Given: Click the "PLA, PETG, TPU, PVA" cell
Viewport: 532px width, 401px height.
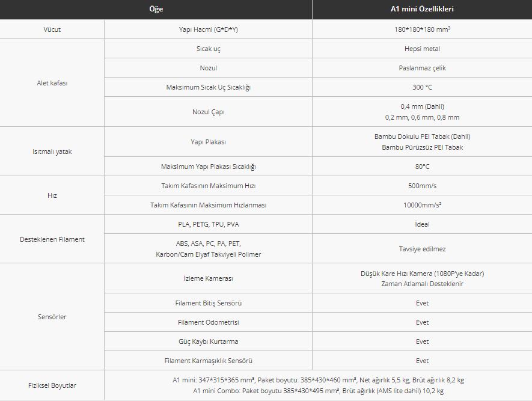Looking at the screenshot, I should pyautogui.click(x=208, y=224).
